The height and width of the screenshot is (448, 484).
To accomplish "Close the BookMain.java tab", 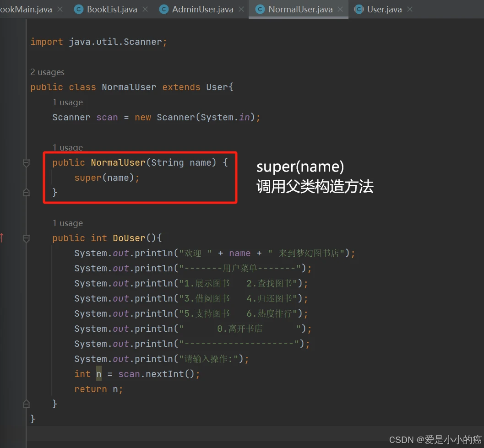I will click(x=60, y=9).
